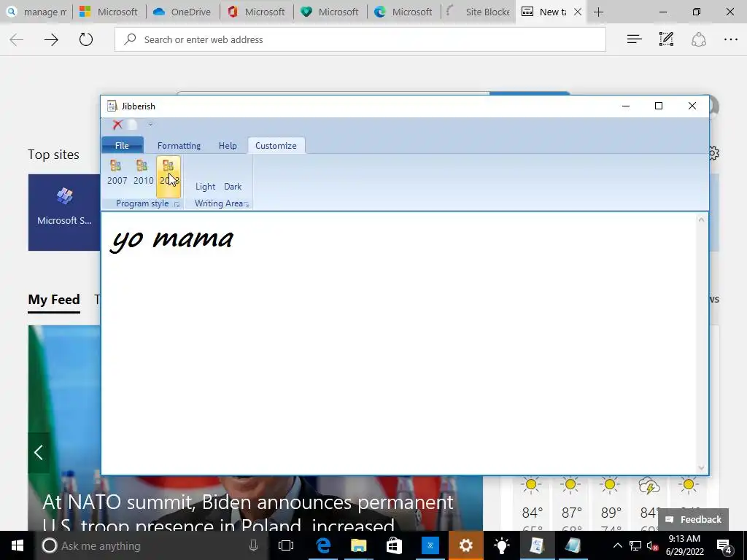Image resolution: width=747 pixels, height=560 pixels.
Task: Choose the Dark writing area
Action: pyautogui.click(x=233, y=186)
